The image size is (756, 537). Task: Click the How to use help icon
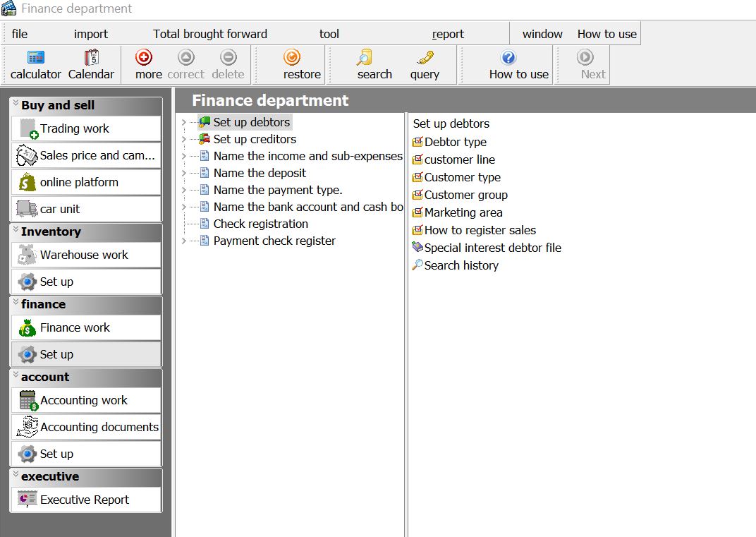click(x=518, y=65)
